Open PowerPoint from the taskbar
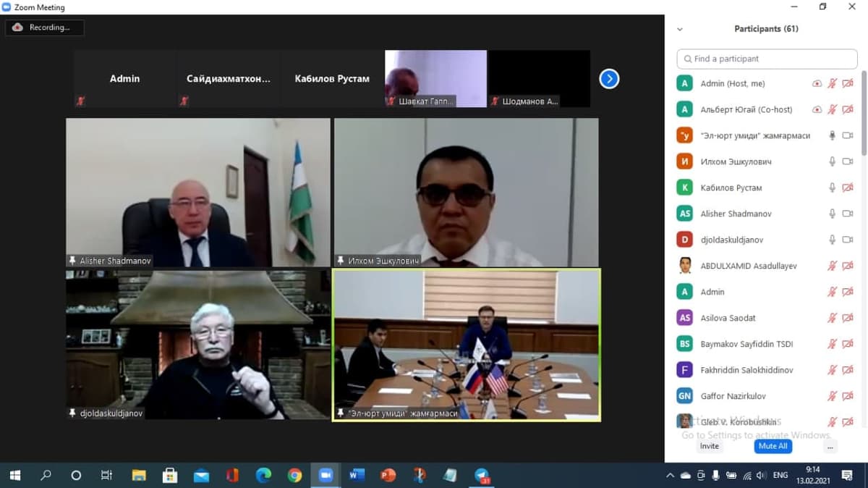Image resolution: width=868 pixels, height=488 pixels. click(x=388, y=476)
